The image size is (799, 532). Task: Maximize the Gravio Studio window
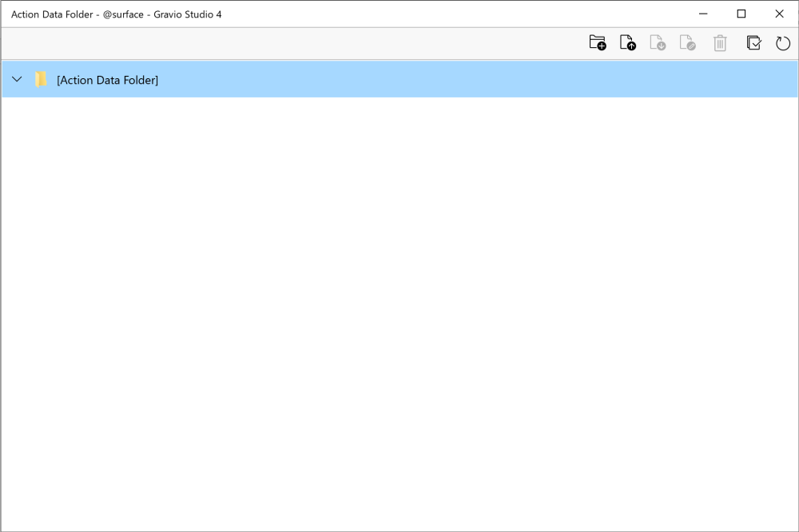point(741,14)
